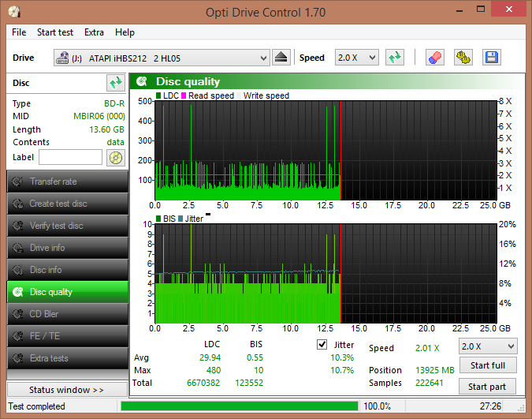Viewport: 532px width, 419px height.
Task: Click the disc type BD-R value
Action: pos(114,103)
